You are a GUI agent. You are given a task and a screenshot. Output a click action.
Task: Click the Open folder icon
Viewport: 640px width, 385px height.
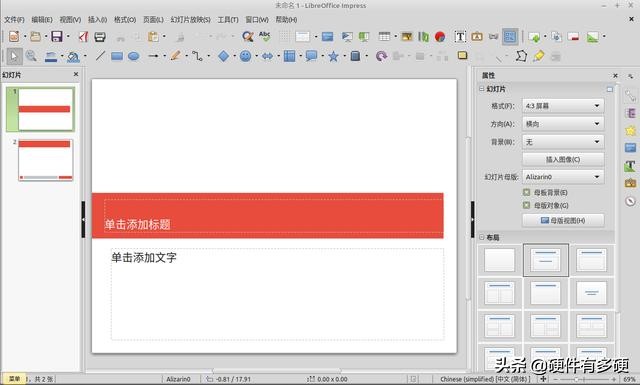[36, 36]
